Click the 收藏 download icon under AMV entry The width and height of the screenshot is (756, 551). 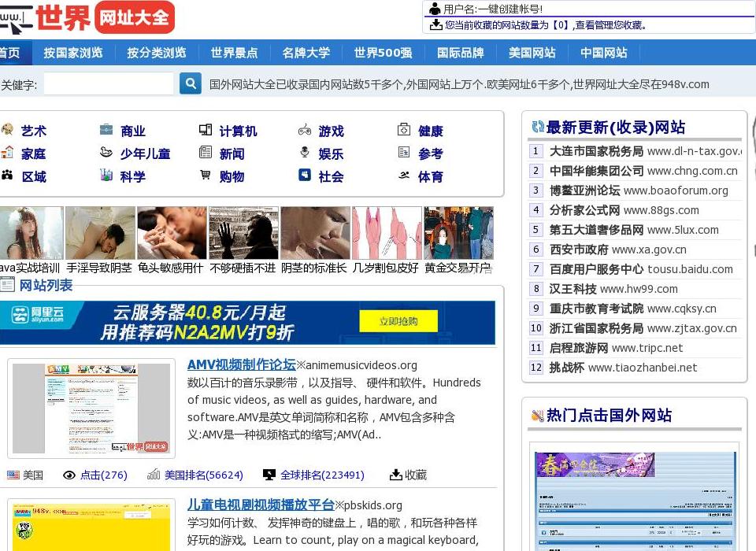pyautogui.click(x=396, y=475)
